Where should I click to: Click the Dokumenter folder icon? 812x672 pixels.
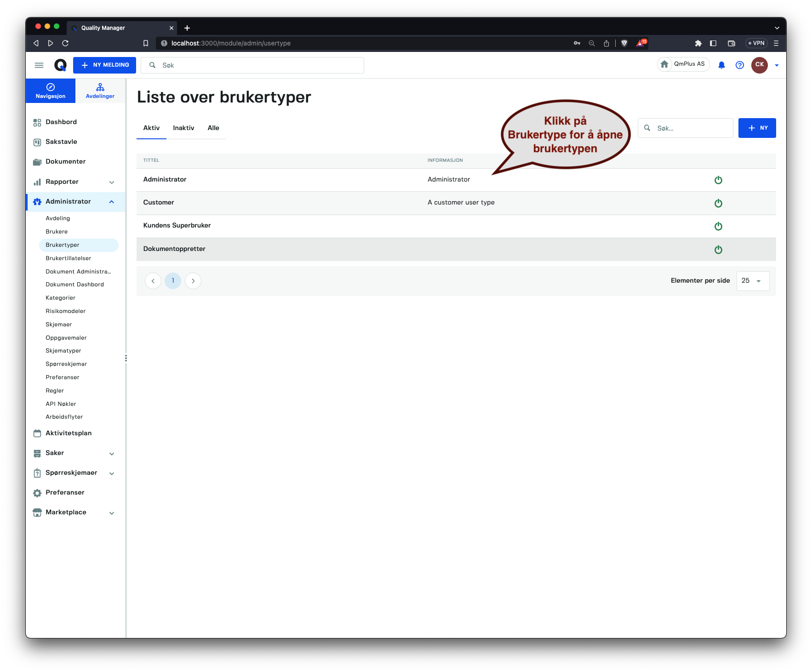(37, 162)
